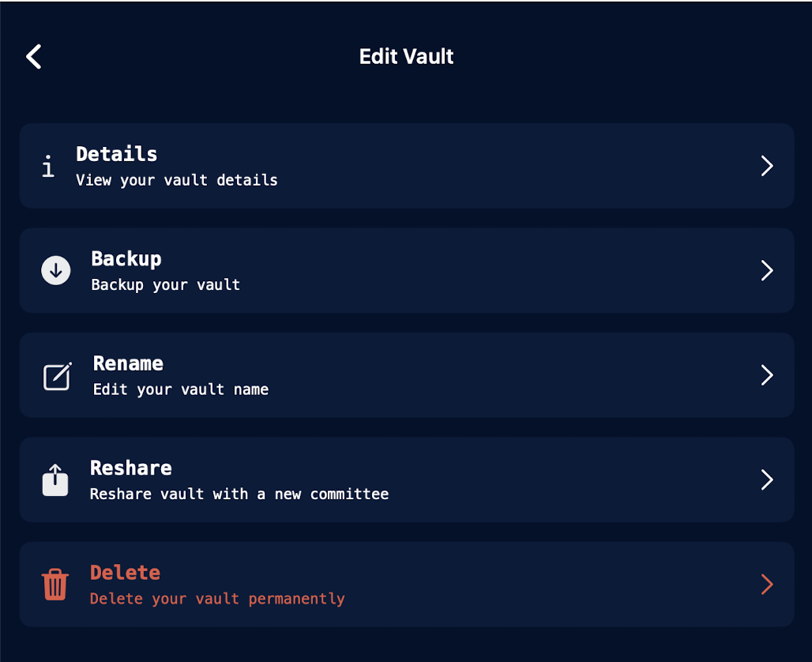This screenshot has width=812, height=662.
Task: Click the Details info icon
Action: click(x=48, y=166)
